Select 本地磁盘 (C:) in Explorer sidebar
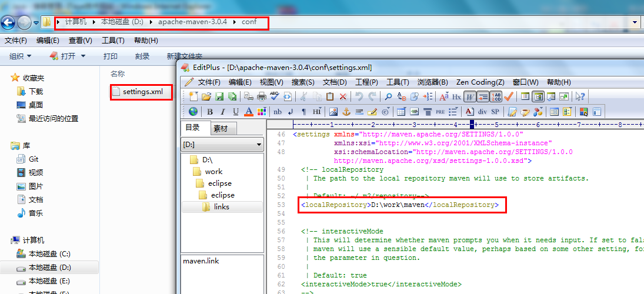The image size is (644, 294). [x=49, y=254]
